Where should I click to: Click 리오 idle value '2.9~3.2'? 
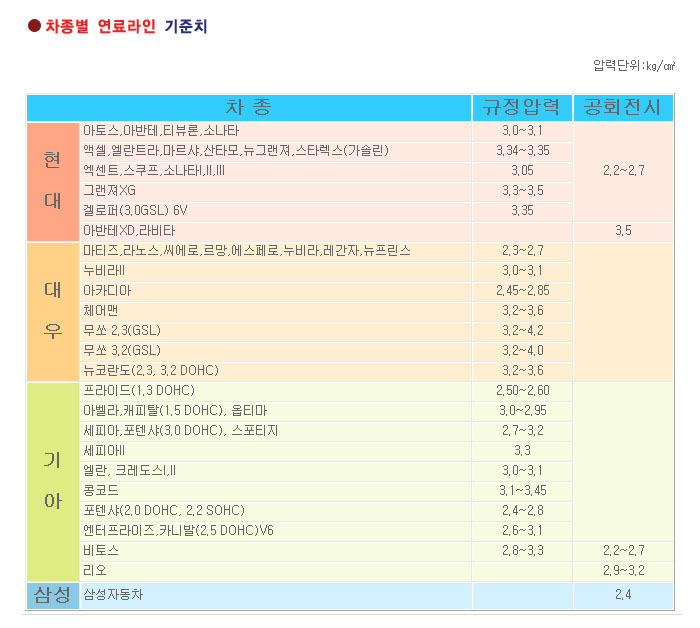tap(623, 571)
